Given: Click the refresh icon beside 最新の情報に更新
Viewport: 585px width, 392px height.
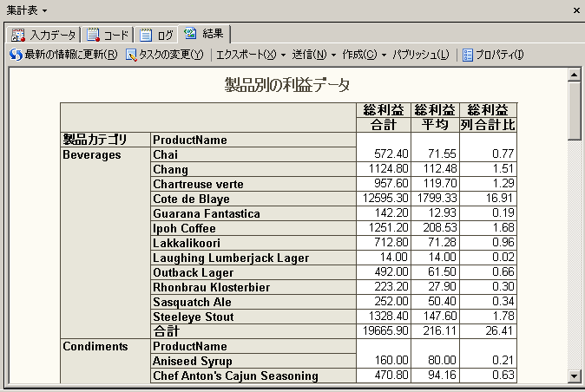Looking at the screenshot, I should [16, 55].
